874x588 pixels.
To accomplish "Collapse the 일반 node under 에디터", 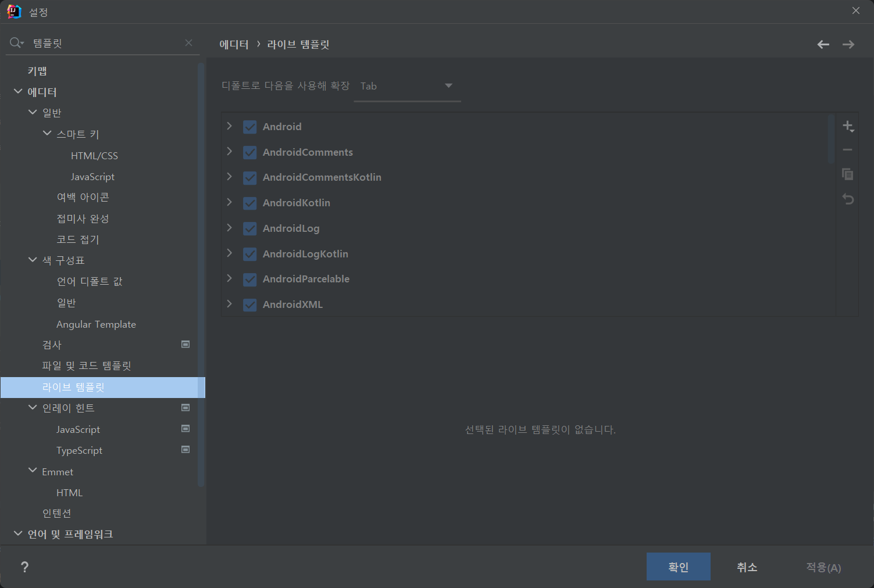I will click(x=33, y=112).
